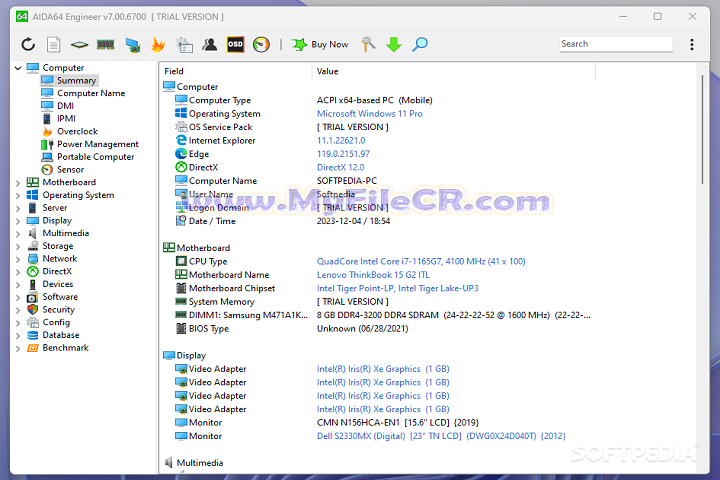Open the Intel Tiger Point-LP chipset link
The width and height of the screenshot is (720, 480).
coord(398,288)
